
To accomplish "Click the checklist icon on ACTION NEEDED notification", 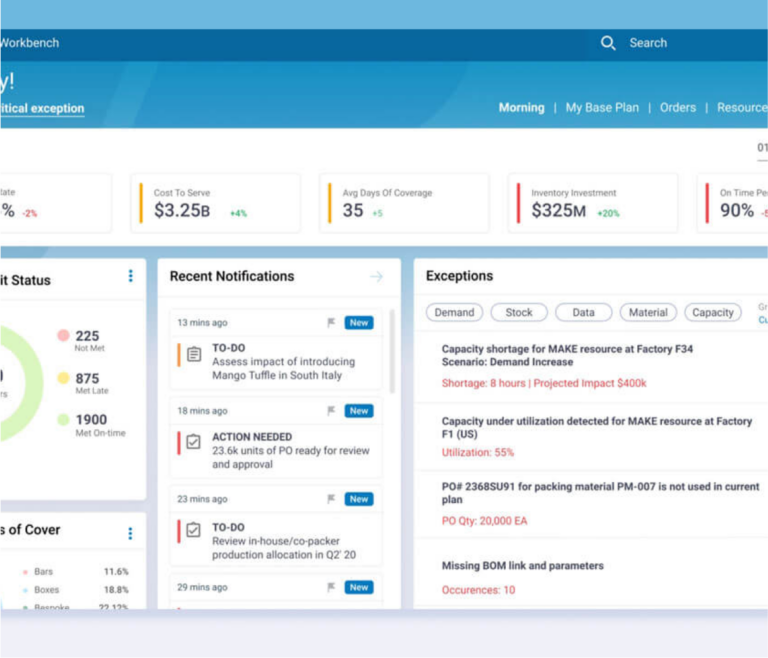I will (193, 442).
